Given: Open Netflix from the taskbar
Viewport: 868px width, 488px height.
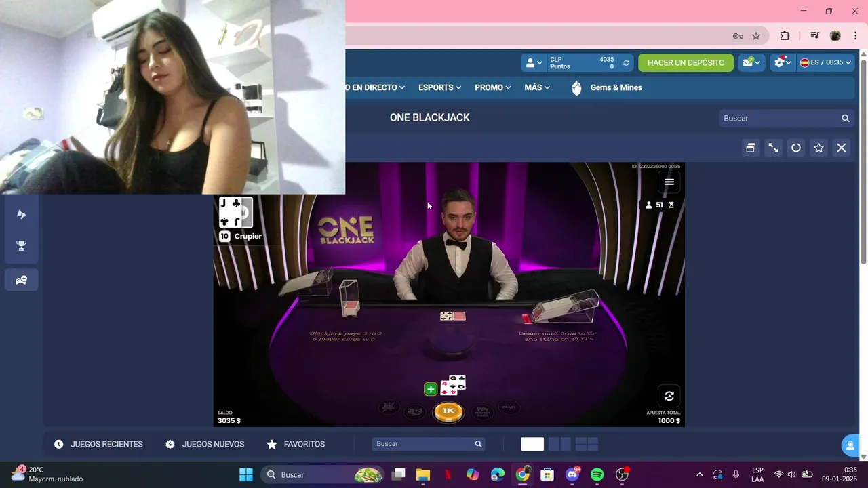Looking at the screenshot, I should (448, 474).
